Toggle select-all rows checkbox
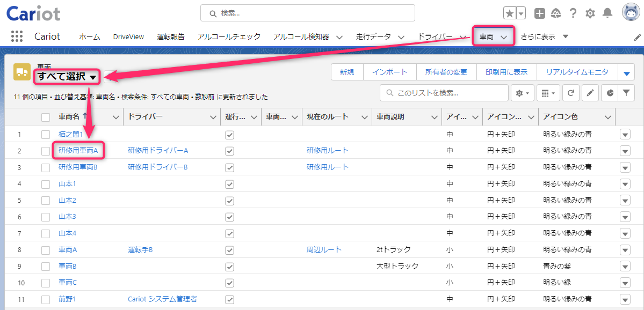 (46, 117)
